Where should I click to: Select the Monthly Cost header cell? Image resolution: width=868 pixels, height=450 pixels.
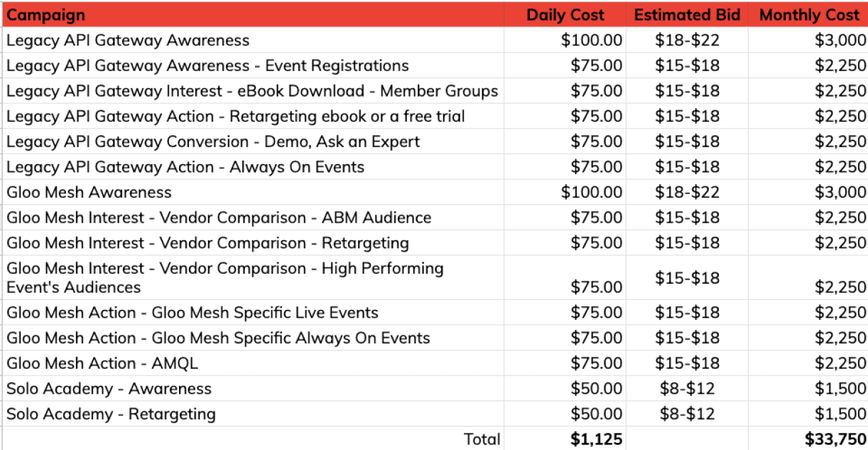809,15
